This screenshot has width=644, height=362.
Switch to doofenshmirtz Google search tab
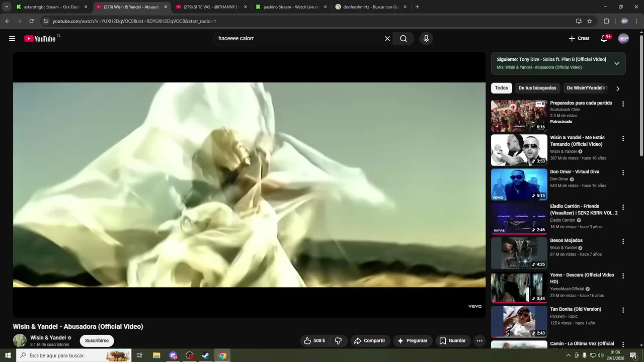coord(371,7)
